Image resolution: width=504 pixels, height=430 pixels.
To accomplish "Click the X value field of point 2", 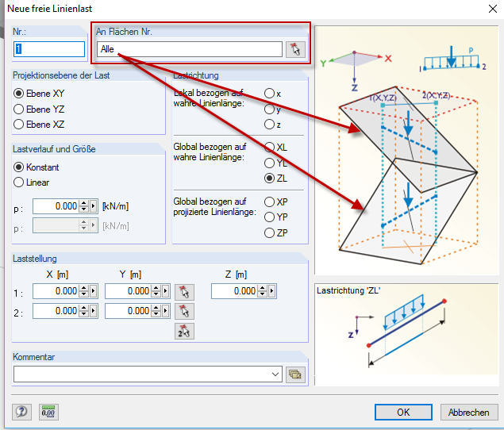I will pyautogui.click(x=56, y=311).
